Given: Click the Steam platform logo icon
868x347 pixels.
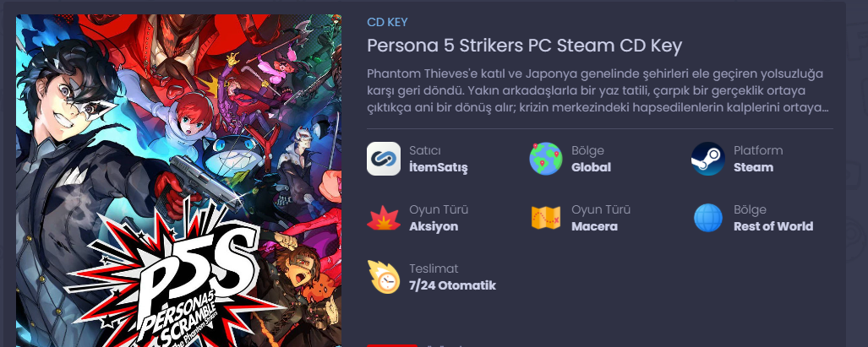Looking at the screenshot, I should (708, 159).
